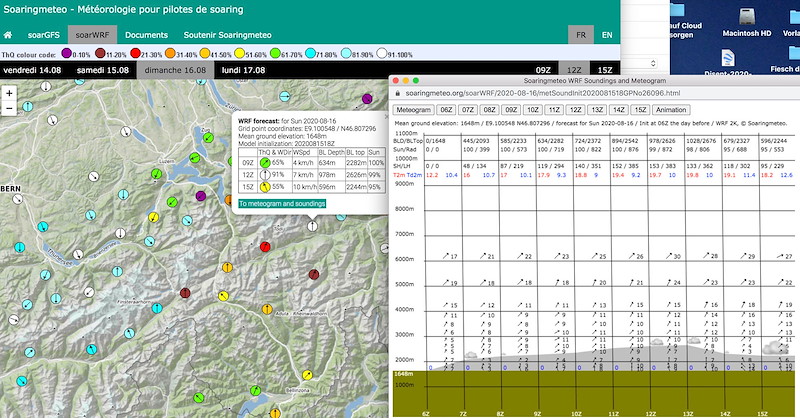Screen dimensions: 800x418
Task: Open 'To meteogram and soundings' link
Action: [282, 204]
